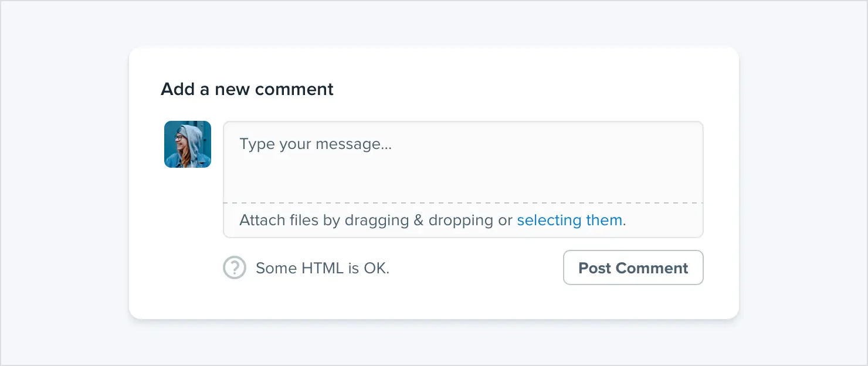
Task: Click the "Some HTML is OK." hint text
Action: [323, 268]
